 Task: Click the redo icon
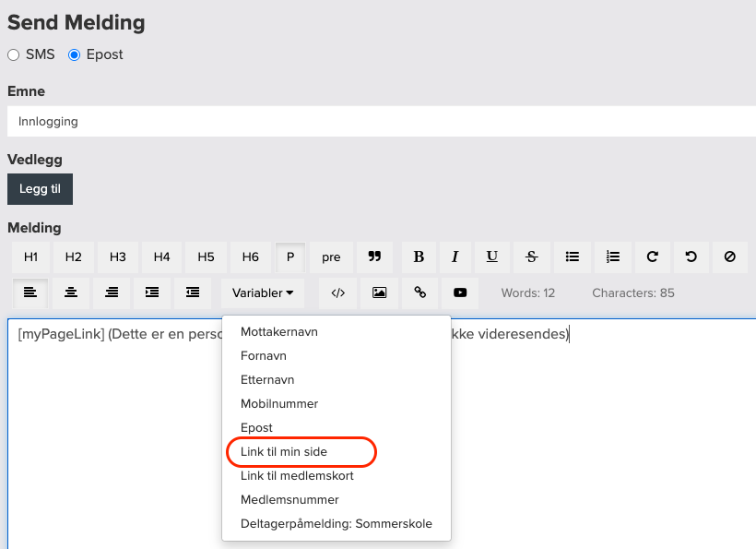(653, 257)
